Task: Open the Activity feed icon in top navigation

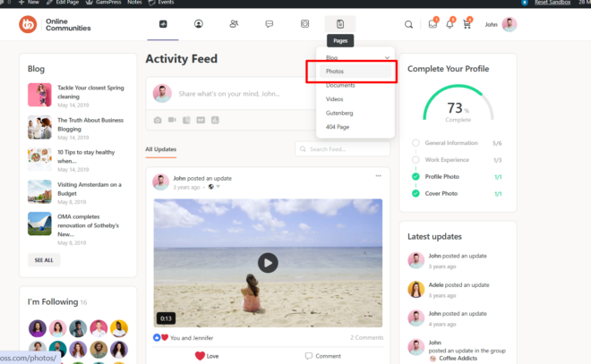Action: click(163, 24)
